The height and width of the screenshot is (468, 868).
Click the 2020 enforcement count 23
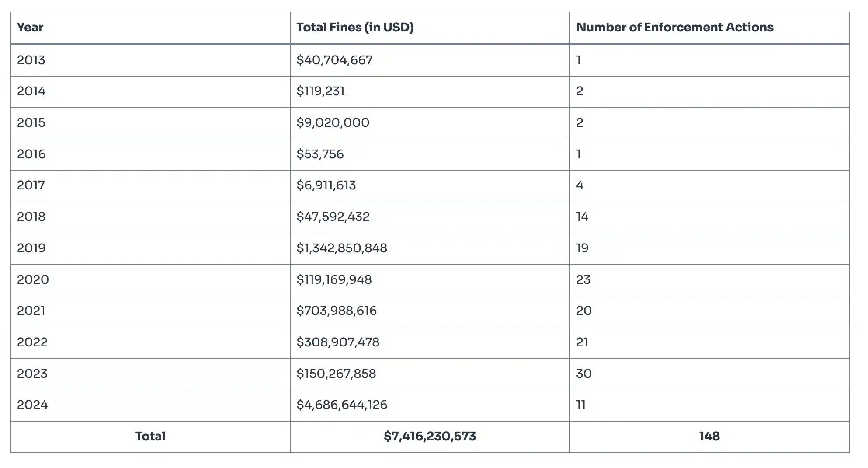pyautogui.click(x=583, y=279)
